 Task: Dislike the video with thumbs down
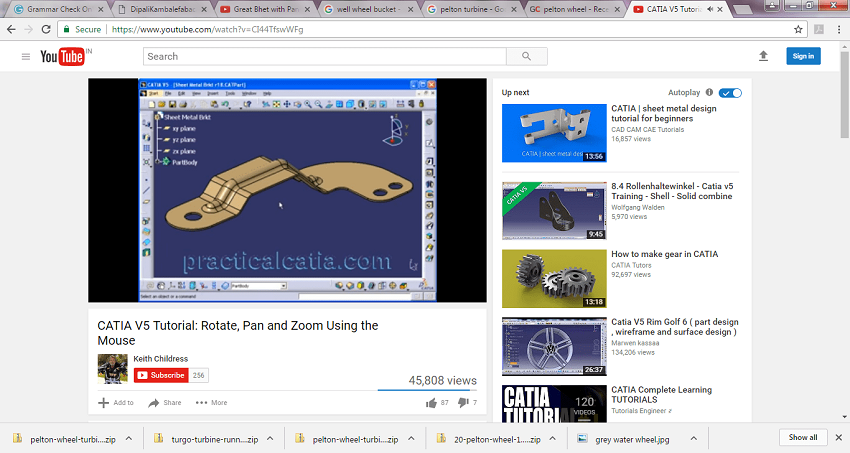click(463, 403)
